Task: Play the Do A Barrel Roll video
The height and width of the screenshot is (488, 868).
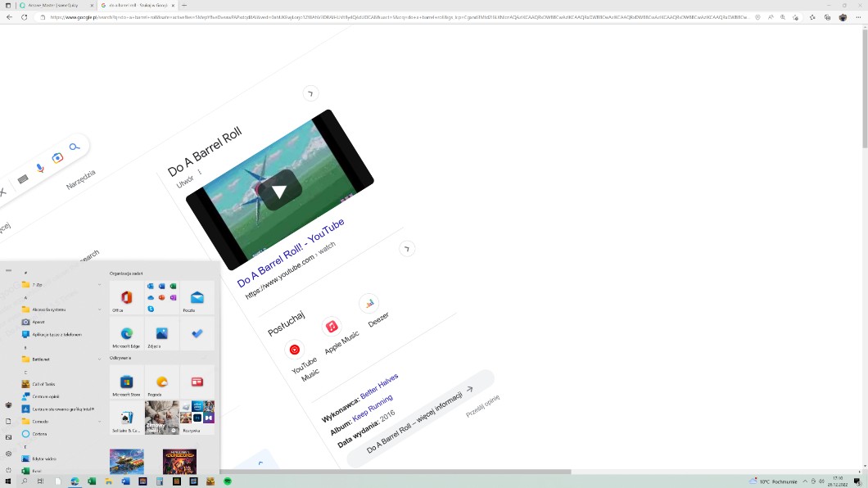Action: tap(279, 191)
